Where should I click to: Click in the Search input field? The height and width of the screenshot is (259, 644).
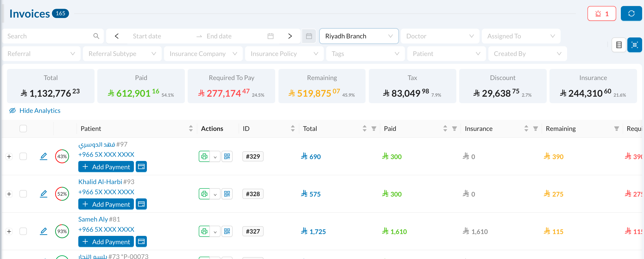point(49,36)
